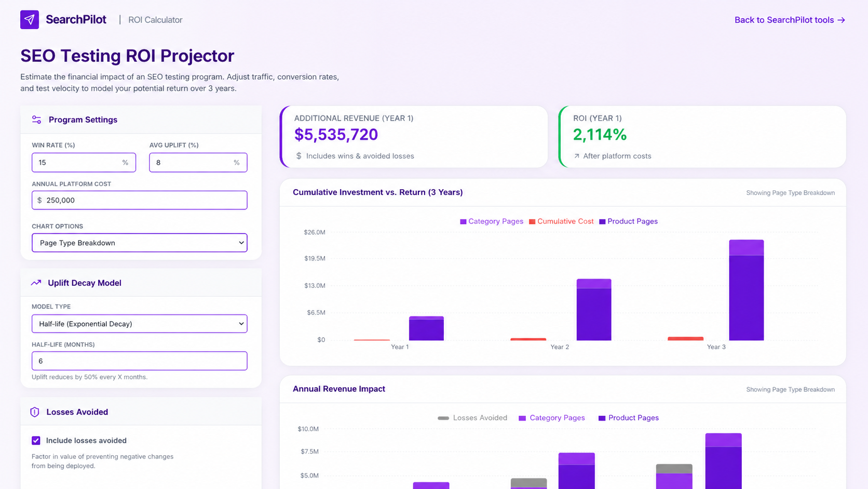This screenshot has height=489, width=868.
Task: Click the dollar icon beside Includes wins
Action: tap(299, 156)
